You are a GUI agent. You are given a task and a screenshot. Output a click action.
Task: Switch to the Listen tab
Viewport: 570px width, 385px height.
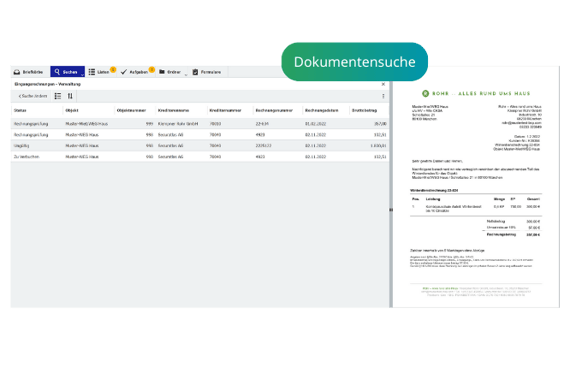(x=102, y=72)
